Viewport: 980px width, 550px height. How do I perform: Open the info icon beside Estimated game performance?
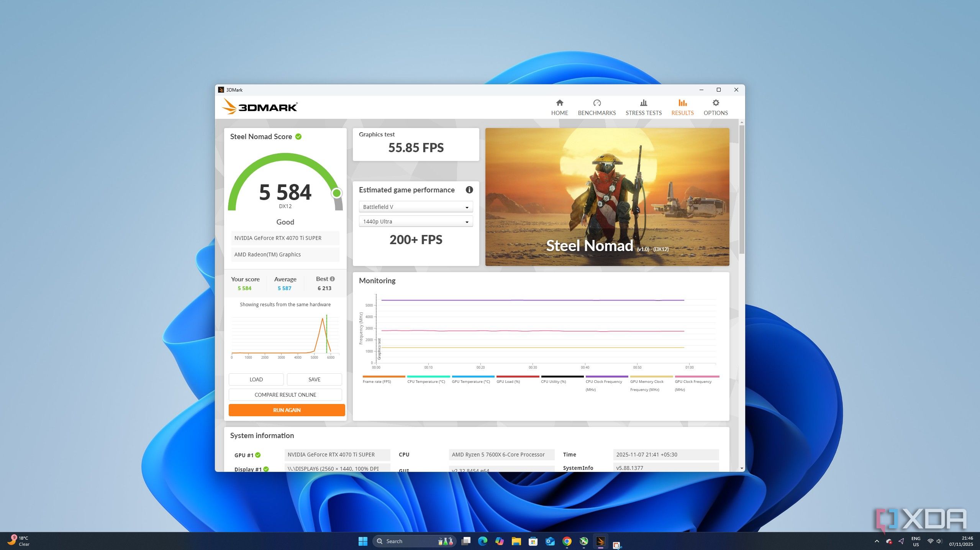[x=469, y=190]
